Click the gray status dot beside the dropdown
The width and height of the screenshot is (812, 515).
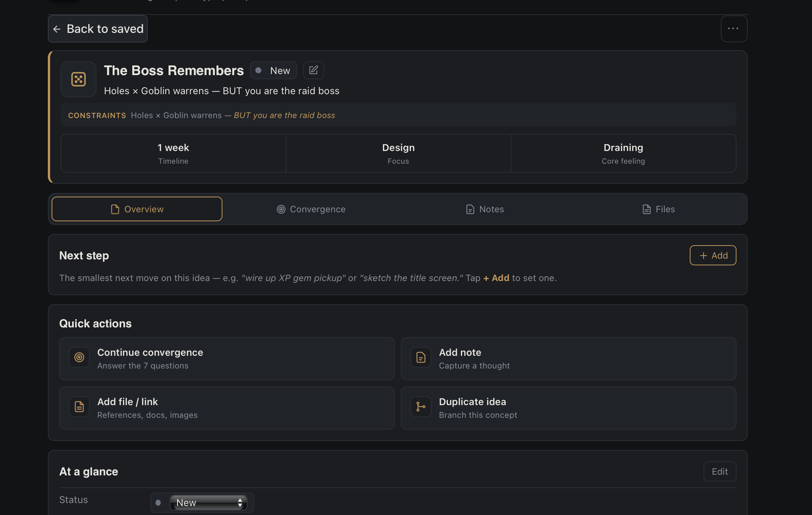pyautogui.click(x=158, y=503)
